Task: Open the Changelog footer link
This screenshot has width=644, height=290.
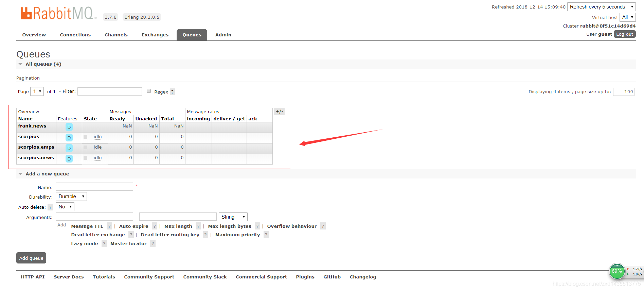Action: (363, 277)
